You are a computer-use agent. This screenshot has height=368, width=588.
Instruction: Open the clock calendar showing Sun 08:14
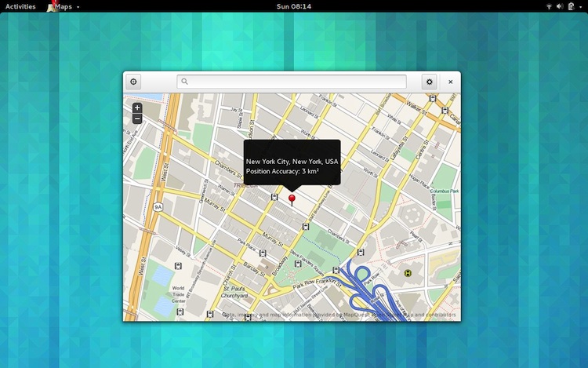(294, 6)
